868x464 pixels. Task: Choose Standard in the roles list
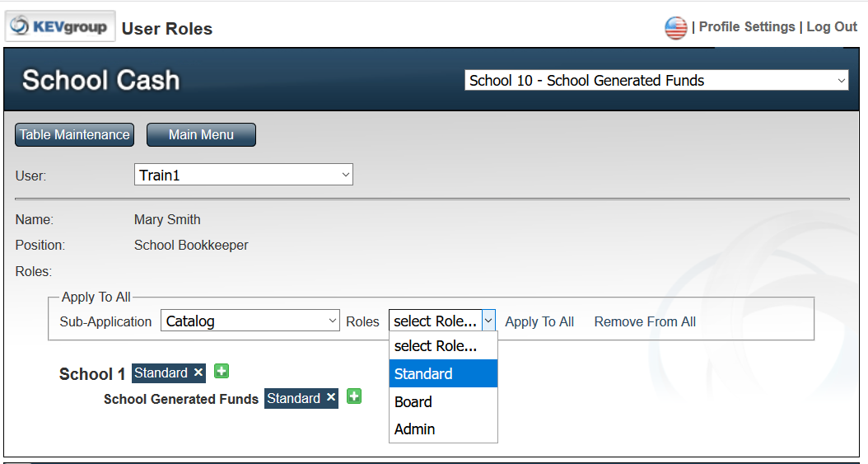point(443,373)
